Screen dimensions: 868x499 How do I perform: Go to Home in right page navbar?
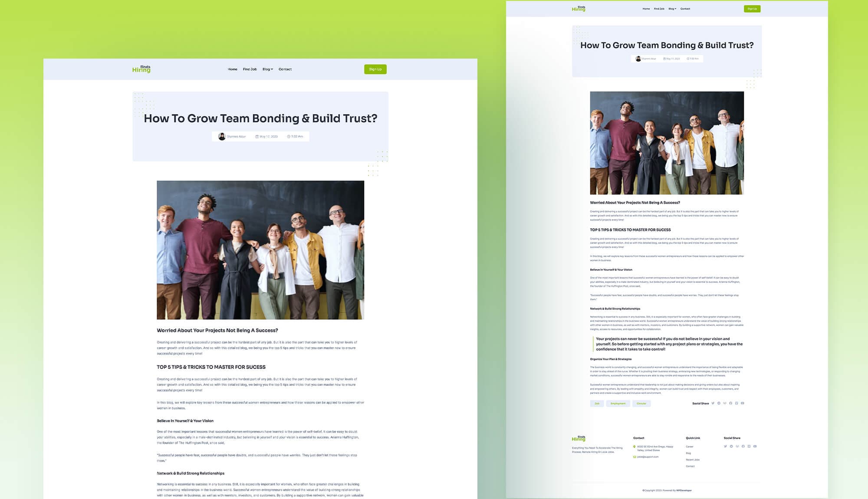646,9
